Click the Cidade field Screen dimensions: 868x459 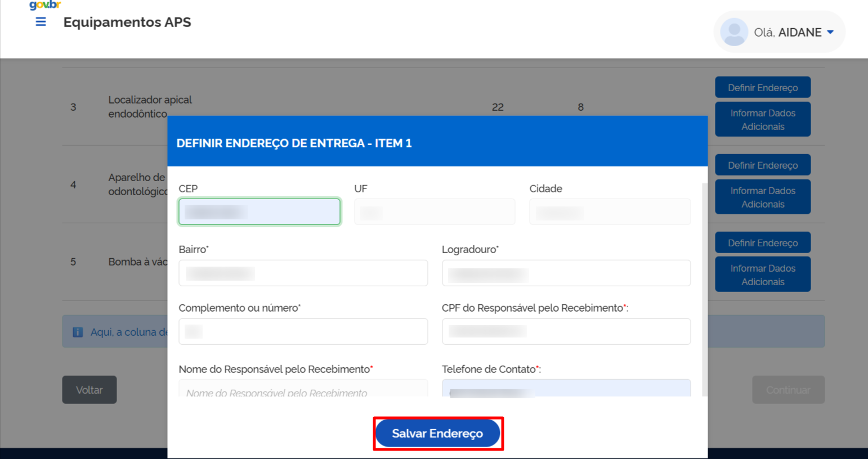coord(609,212)
